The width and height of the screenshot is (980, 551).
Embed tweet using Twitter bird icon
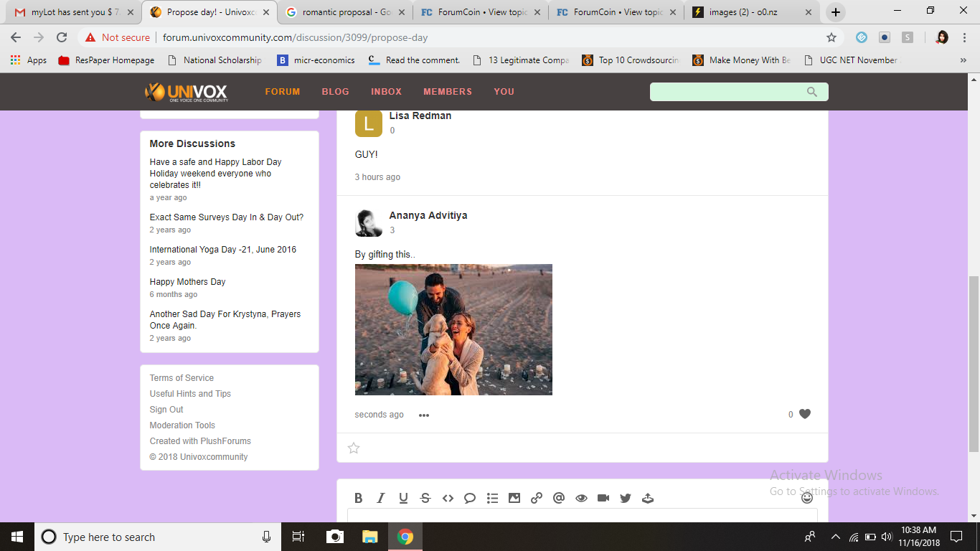(x=626, y=498)
